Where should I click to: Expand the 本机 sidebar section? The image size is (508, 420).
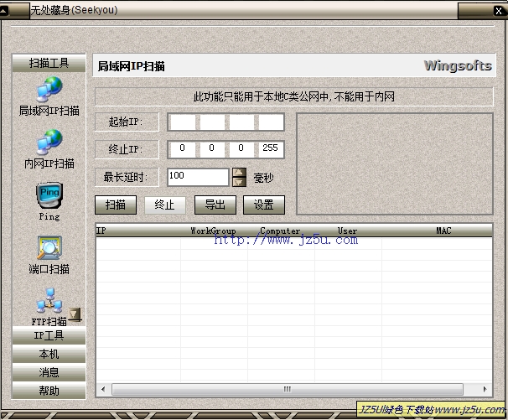click(x=49, y=354)
